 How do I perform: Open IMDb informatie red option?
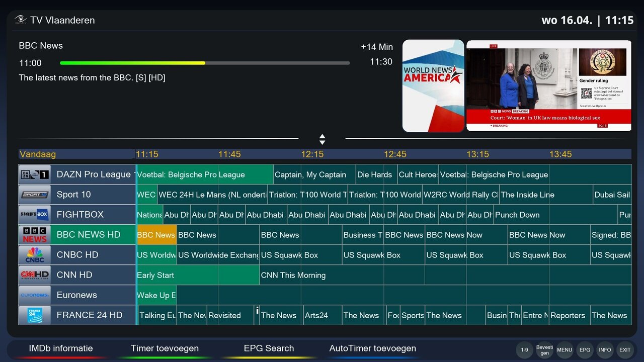click(61, 348)
